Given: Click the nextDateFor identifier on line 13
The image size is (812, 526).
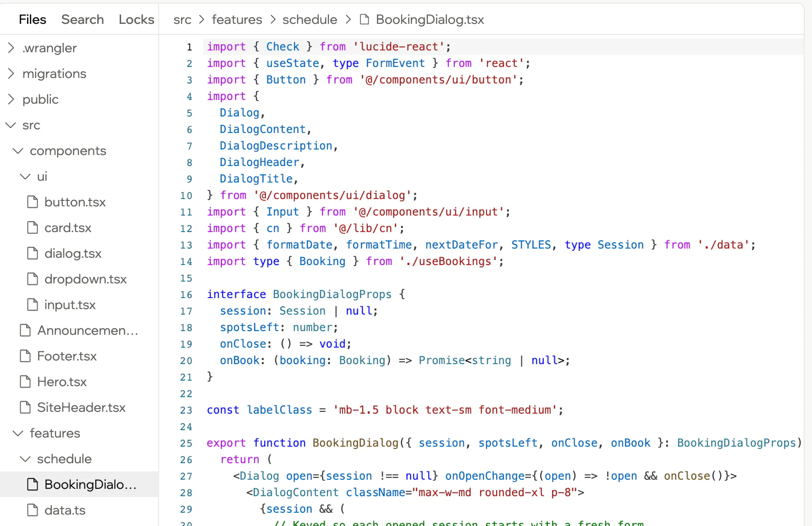Looking at the screenshot, I should click(461, 245).
